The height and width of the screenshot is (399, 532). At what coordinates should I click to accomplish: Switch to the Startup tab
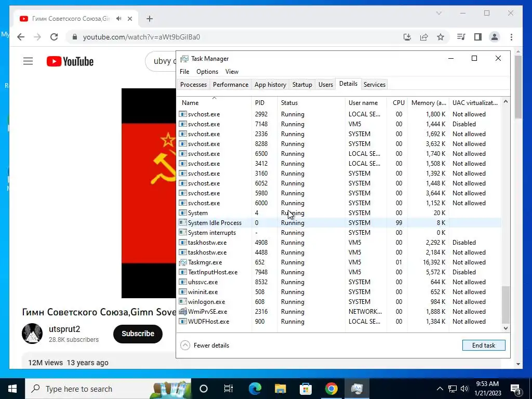[x=302, y=85]
